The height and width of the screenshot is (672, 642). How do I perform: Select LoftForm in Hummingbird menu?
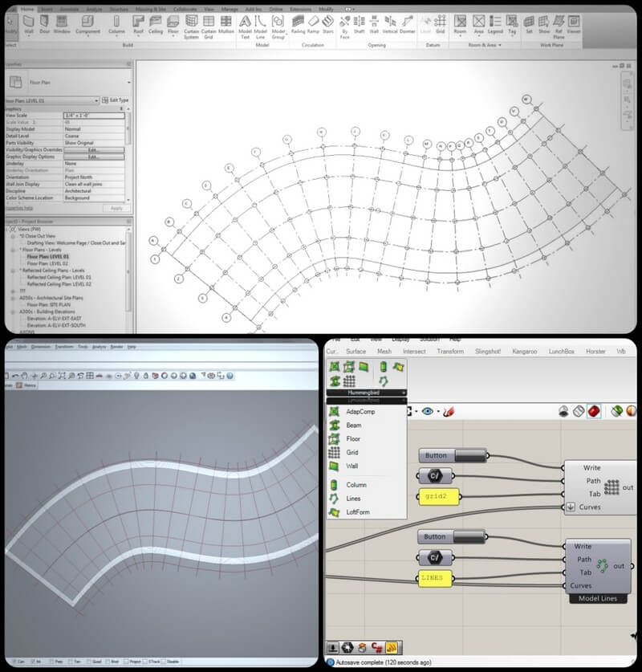click(x=358, y=511)
